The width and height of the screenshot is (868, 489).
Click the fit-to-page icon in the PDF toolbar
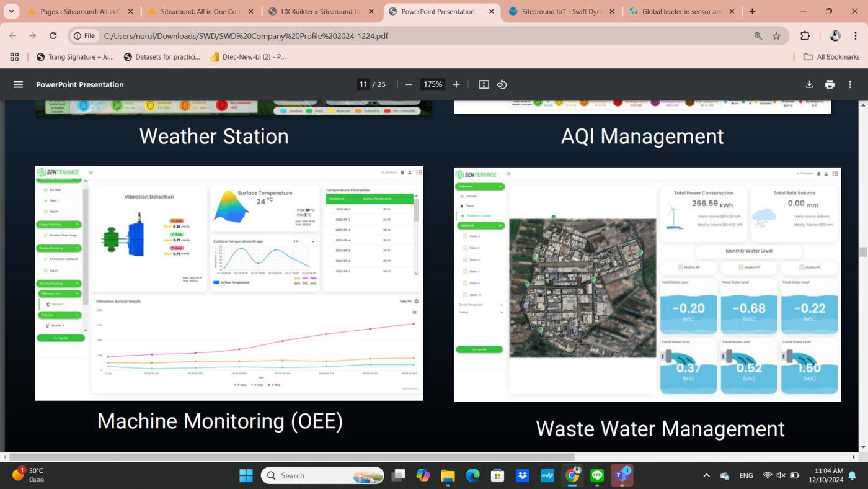click(x=484, y=84)
